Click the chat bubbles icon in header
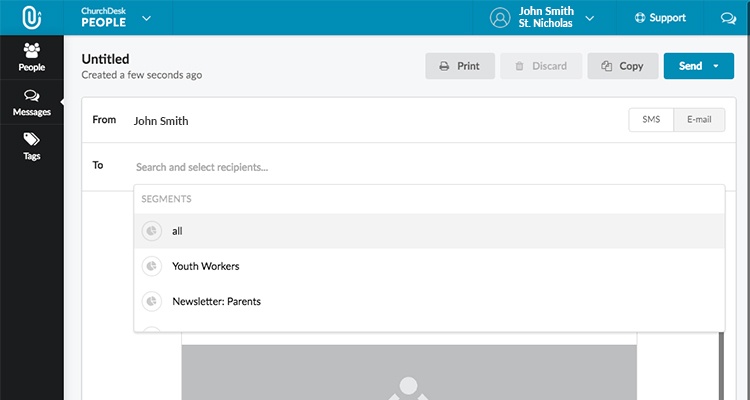The image size is (750, 400). click(728, 18)
